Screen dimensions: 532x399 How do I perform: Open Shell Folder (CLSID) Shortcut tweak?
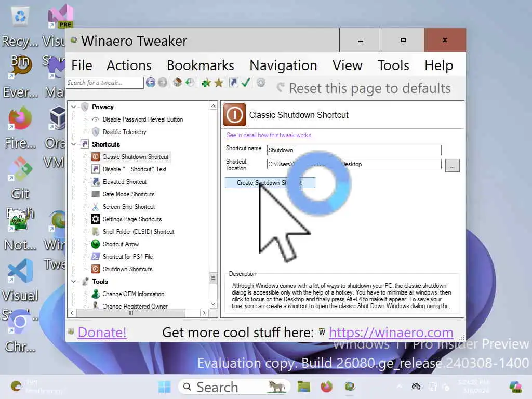point(138,232)
